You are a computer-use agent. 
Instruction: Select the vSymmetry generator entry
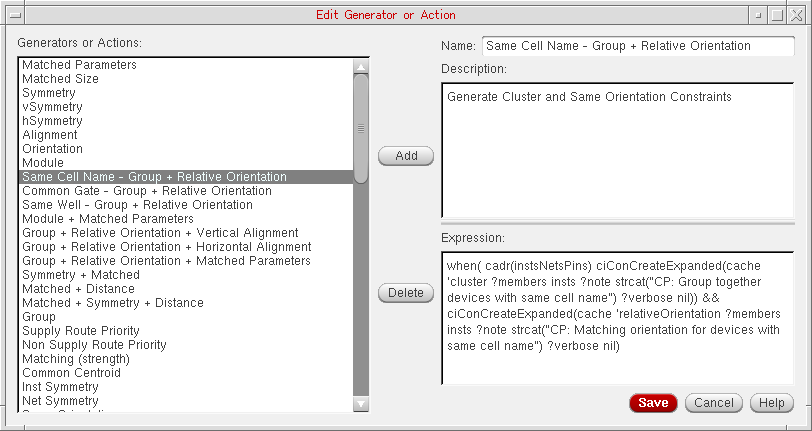click(52, 107)
